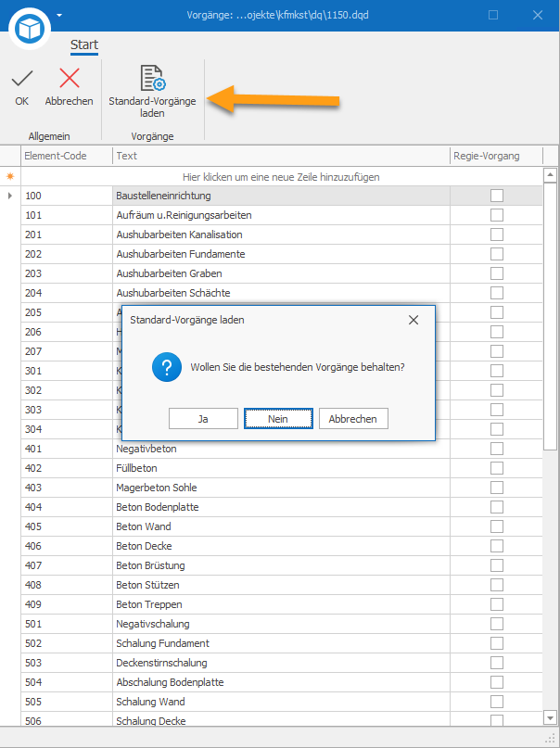The height and width of the screenshot is (748, 560).
Task: Click Abbrechen button in the dialog
Action: pos(353,419)
